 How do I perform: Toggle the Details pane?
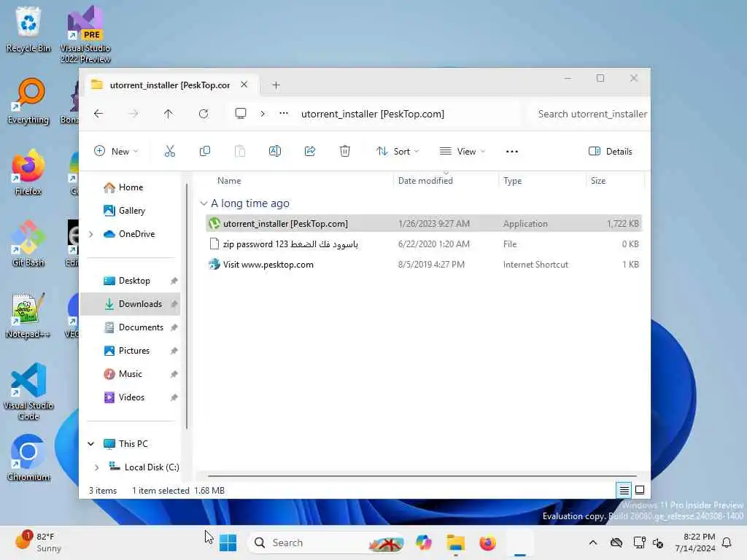611,152
